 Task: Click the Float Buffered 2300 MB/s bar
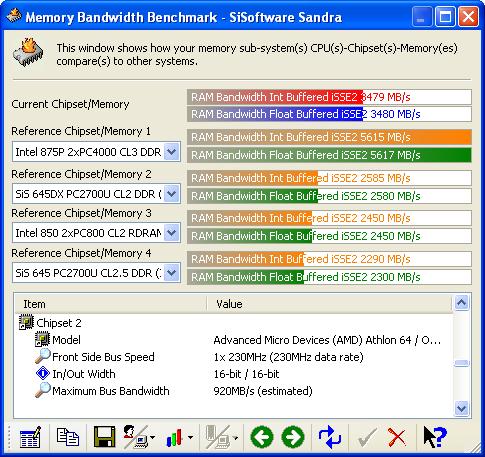329,277
